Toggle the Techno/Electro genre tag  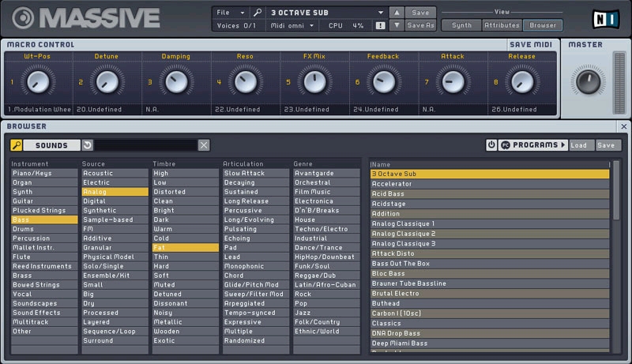click(x=326, y=229)
